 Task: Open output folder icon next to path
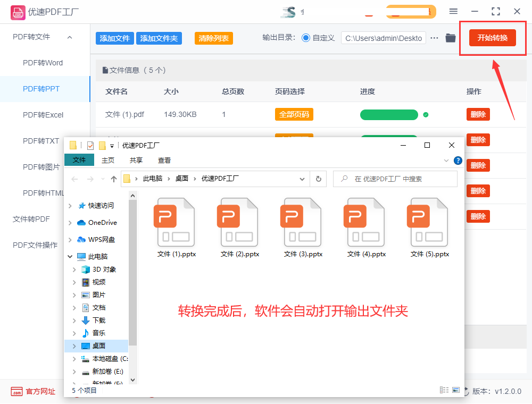coord(450,38)
